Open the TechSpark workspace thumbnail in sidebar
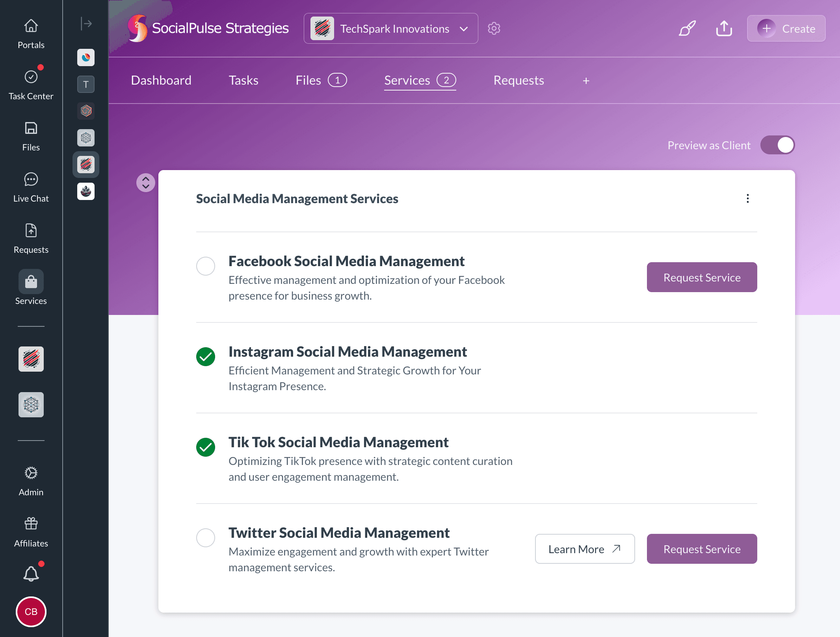 tap(85, 165)
